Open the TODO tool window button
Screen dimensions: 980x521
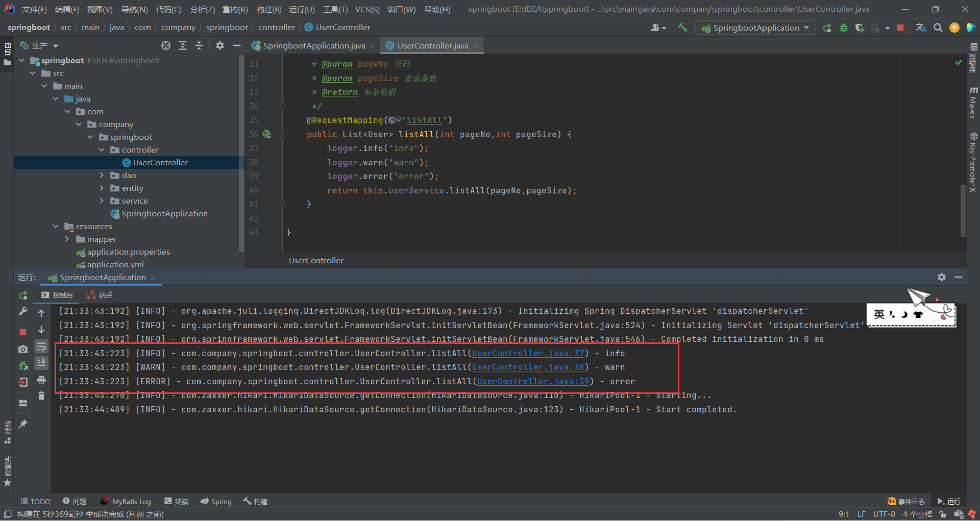[x=35, y=501]
